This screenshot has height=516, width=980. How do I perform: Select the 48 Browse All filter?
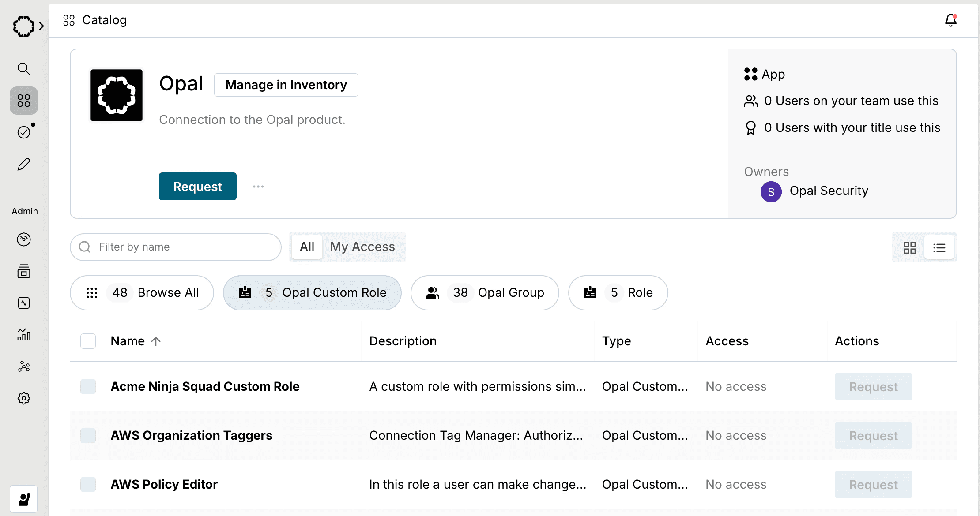(142, 293)
